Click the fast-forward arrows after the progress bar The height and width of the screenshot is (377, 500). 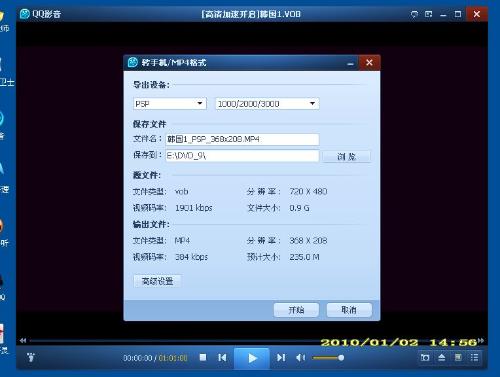click(x=481, y=340)
